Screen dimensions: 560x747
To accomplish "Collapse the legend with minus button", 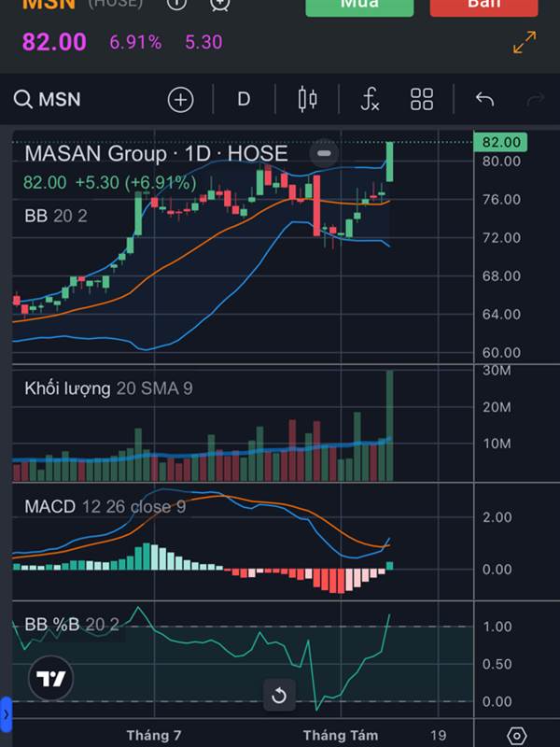I will pyautogui.click(x=324, y=153).
